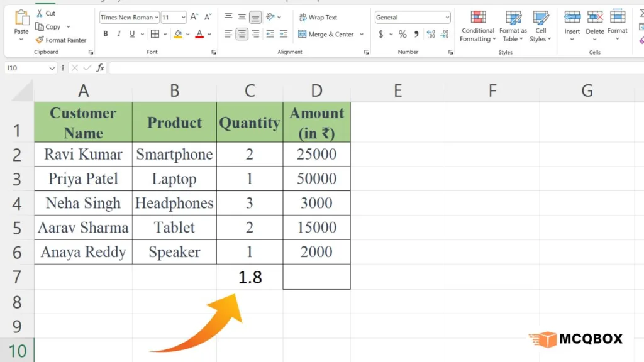
Task: Click the Merge & Center button
Action: [326, 35]
